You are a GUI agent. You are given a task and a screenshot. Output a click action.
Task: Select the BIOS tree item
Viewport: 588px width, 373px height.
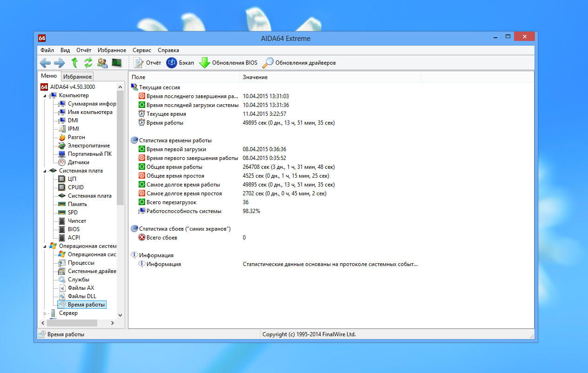[x=69, y=229]
